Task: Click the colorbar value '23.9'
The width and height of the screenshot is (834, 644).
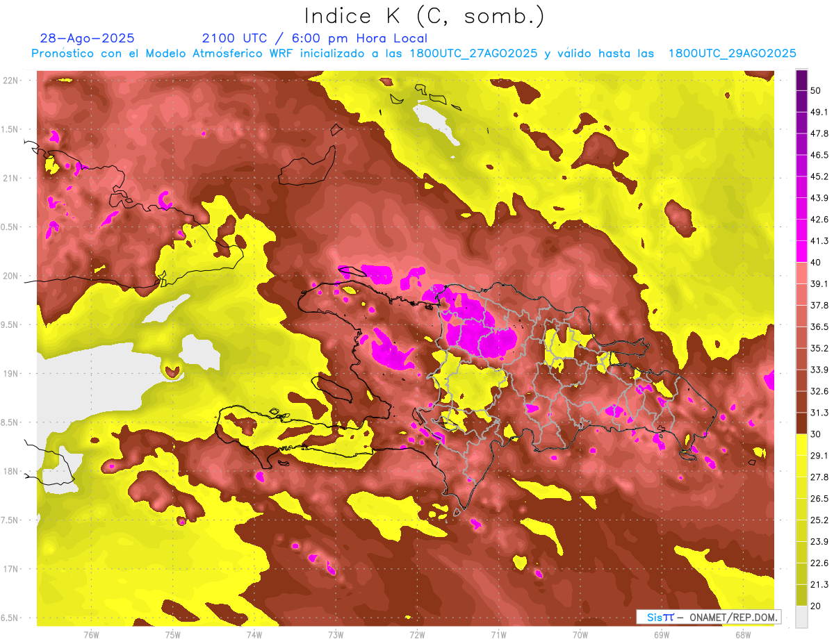Action: 819,542
